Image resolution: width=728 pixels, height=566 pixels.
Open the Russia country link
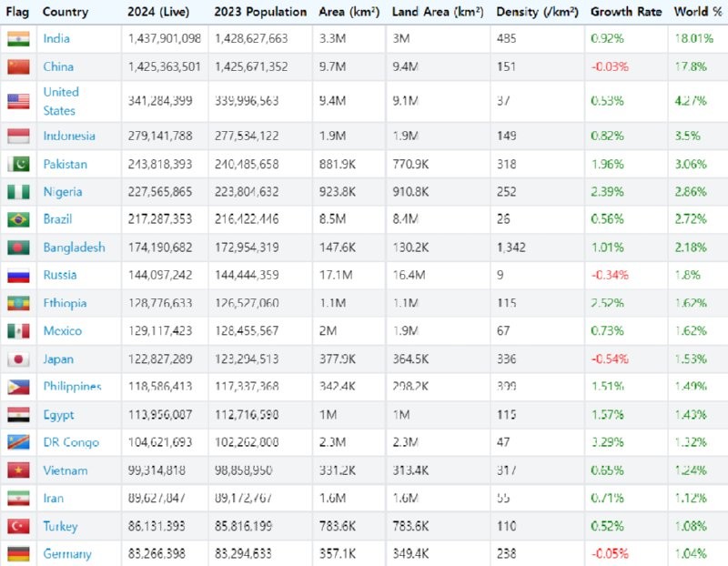60,276
